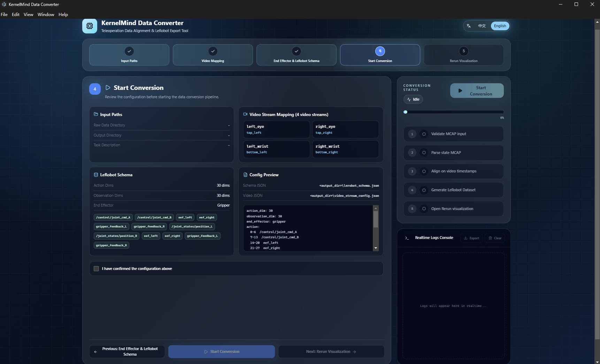Click the Align on video timestamps step
Viewport: 600px width, 364px height.
[454, 171]
